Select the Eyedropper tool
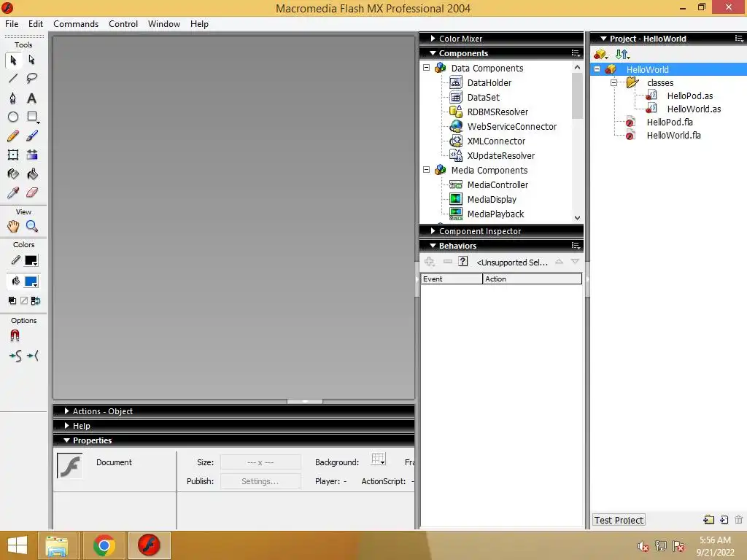The height and width of the screenshot is (560, 747). tap(13, 192)
